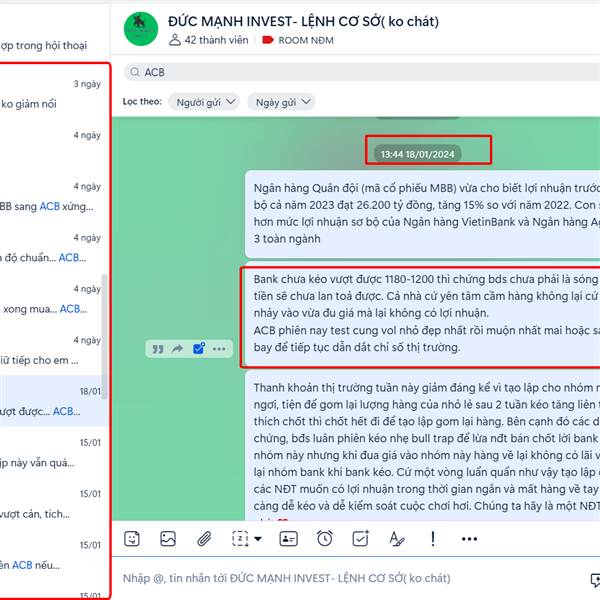Click the blue checkbox icon beside message
Viewport: 600px width, 600px height.
pyautogui.click(x=199, y=349)
